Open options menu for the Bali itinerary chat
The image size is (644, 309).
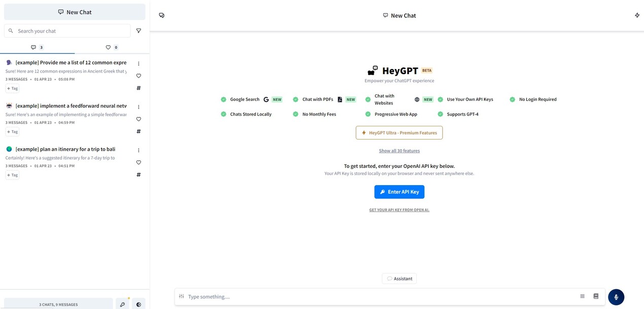138,150
